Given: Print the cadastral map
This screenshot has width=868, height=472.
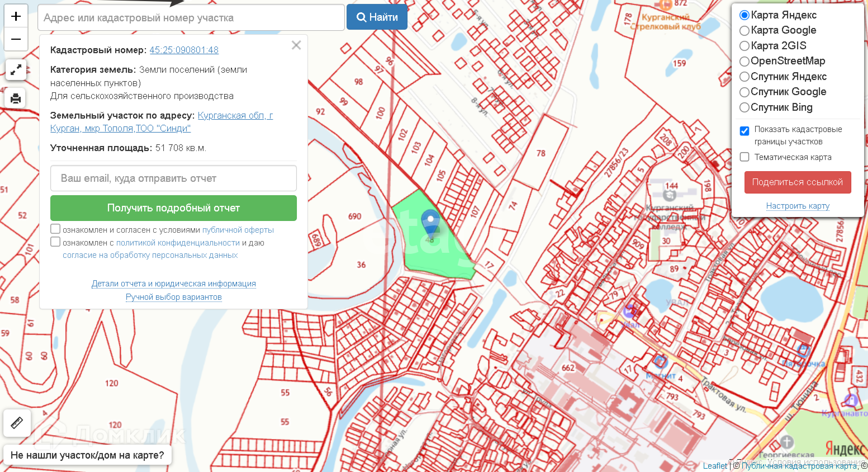Looking at the screenshot, I should (16, 98).
